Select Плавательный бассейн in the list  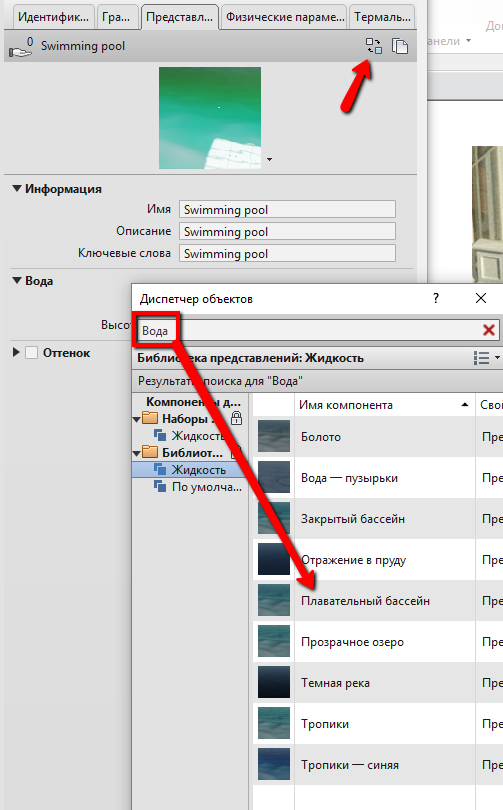365,601
